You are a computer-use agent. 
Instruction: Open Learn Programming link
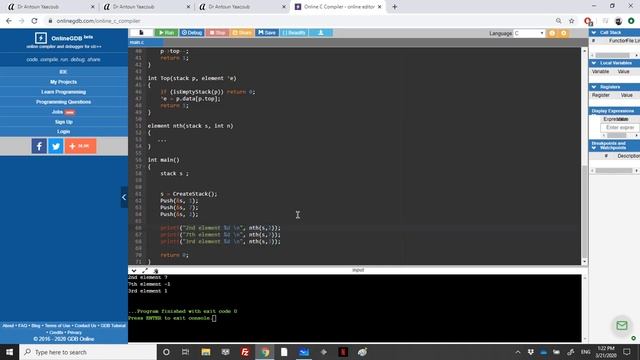click(x=63, y=92)
